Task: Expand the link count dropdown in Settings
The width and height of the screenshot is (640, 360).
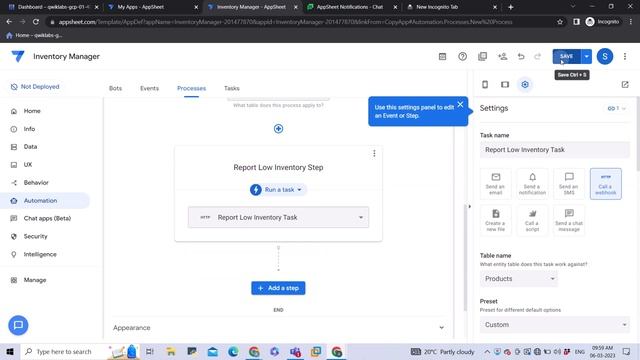Action: pyautogui.click(x=616, y=108)
